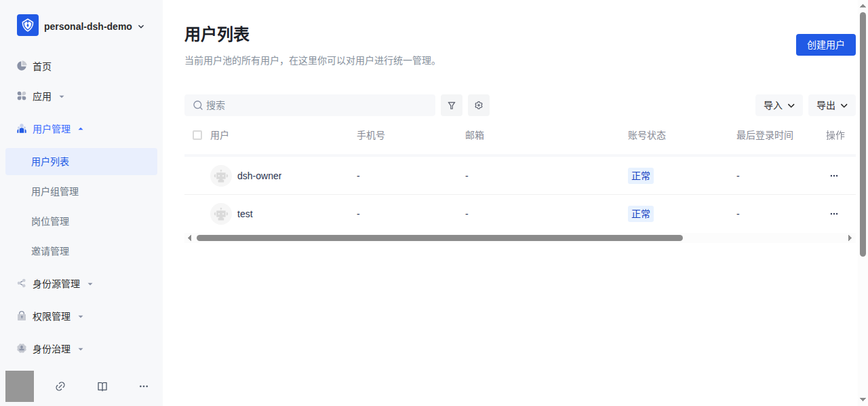The height and width of the screenshot is (406, 868).
Task: Open user dsh-owner
Action: (260, 176)
